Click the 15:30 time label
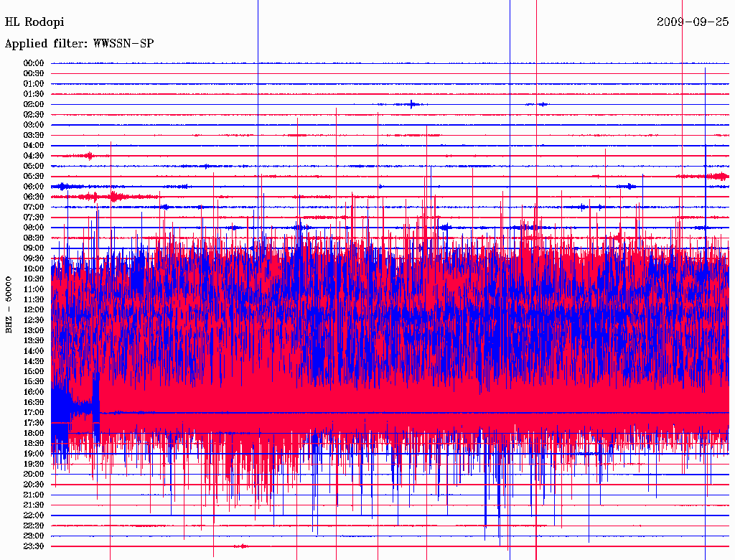This screenshot has height=560, width=735. [33, 382]
